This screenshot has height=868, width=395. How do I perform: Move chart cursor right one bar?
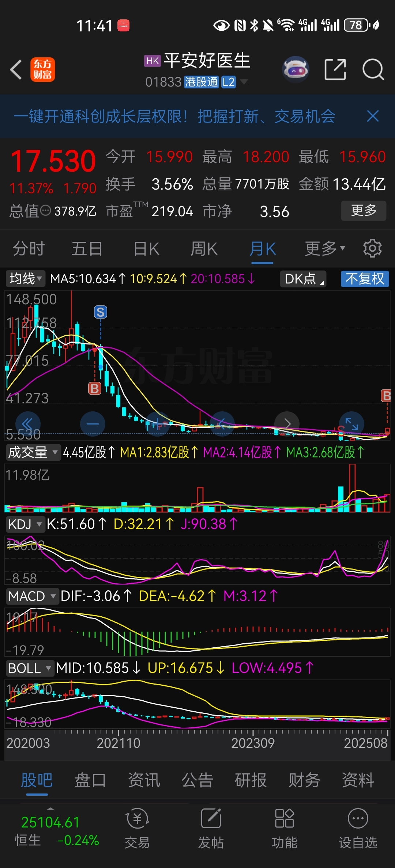click(x=287, y=424)
